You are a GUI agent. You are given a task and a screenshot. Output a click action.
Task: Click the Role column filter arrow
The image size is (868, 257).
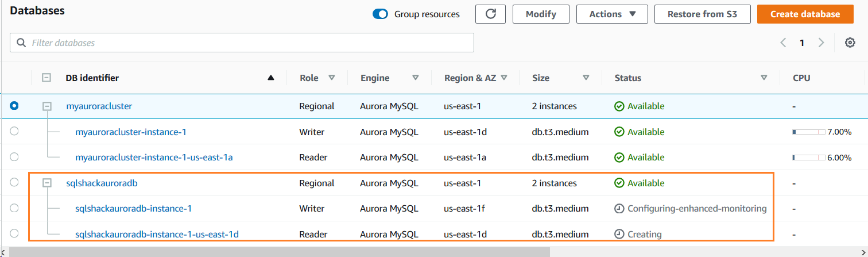(x=331, y=78)
